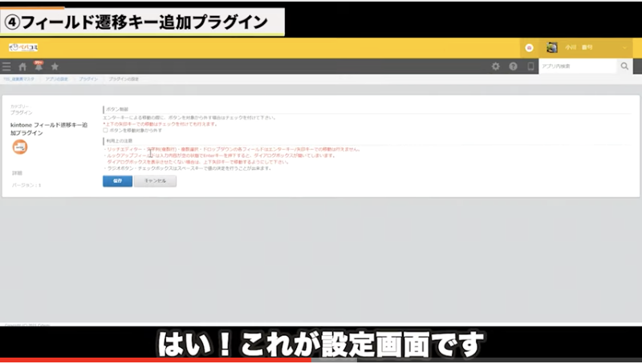The width and height of the screenshot is (642, 364).
Task: Go to アプリの設定 breadcrumb
Action: [57, 80]
